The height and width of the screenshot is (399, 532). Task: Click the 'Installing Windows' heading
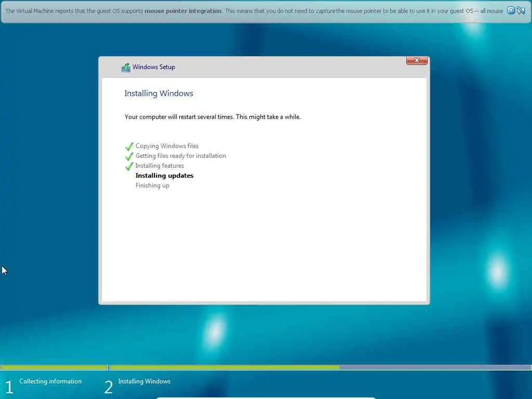point(159,94)
